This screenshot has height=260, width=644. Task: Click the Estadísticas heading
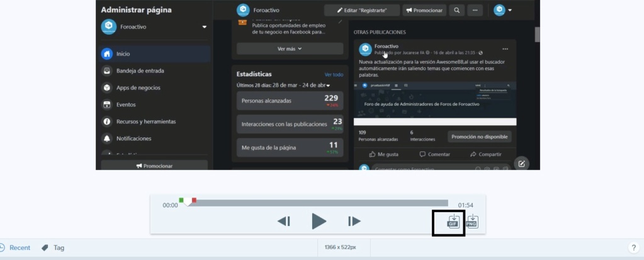coord(254,74)
